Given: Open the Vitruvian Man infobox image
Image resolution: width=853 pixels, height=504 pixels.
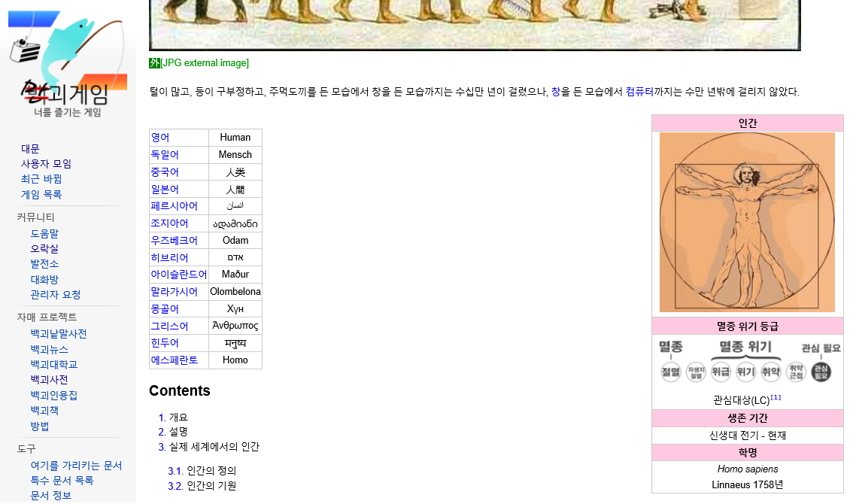Looking at the screenshot, I should click(x=747, y=222).
